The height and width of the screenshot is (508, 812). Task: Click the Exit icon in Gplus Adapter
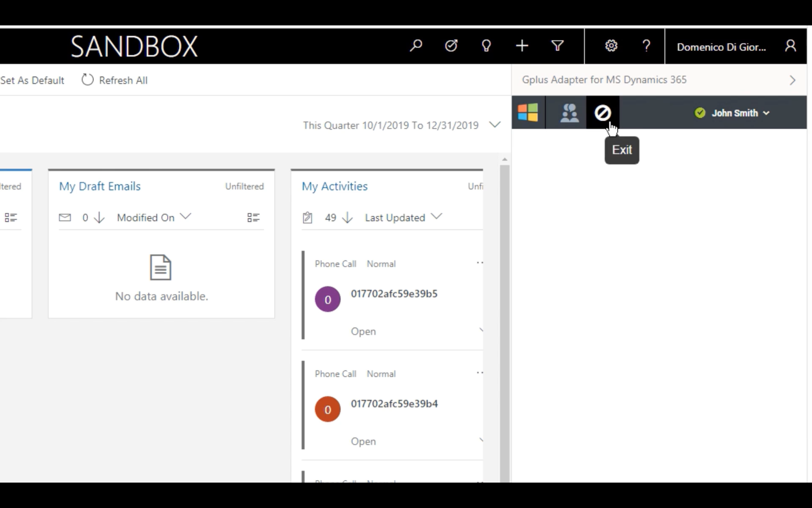603,113
